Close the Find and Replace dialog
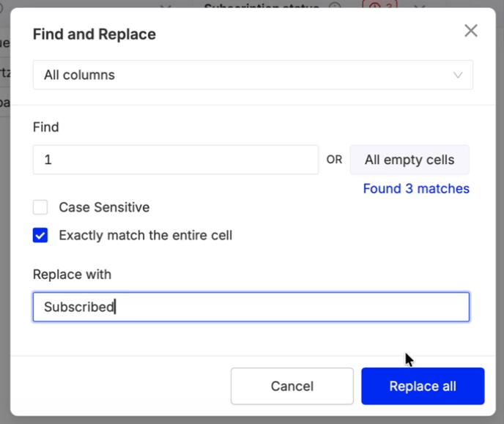The image size is (504, 424). (470, 31)
